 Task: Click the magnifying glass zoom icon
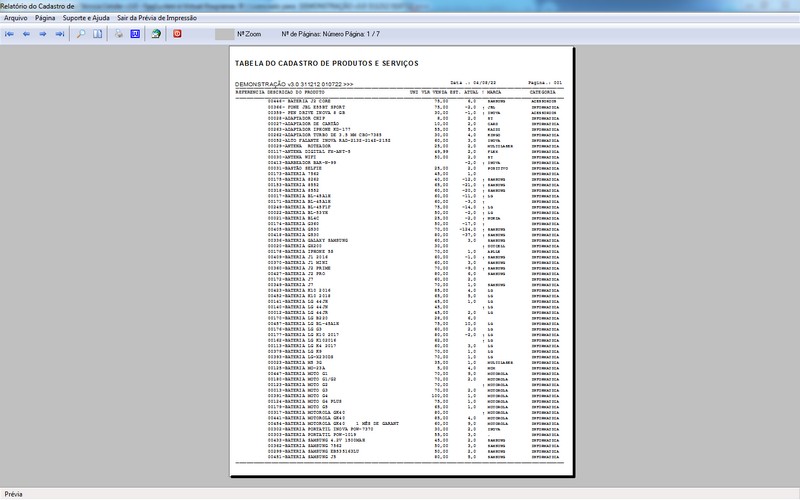[81, 34]
